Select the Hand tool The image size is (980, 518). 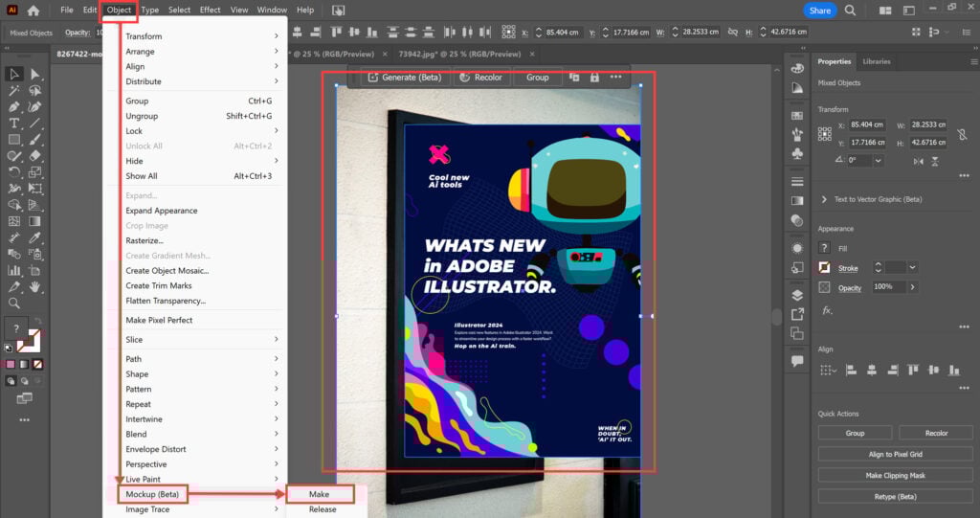[x=35, y=286]
